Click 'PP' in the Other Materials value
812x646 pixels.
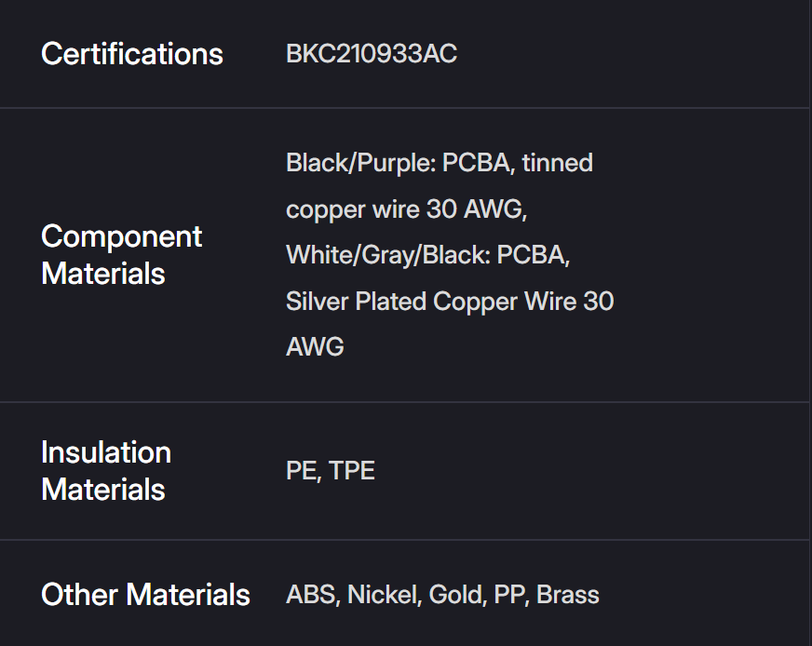click(510, 595)
